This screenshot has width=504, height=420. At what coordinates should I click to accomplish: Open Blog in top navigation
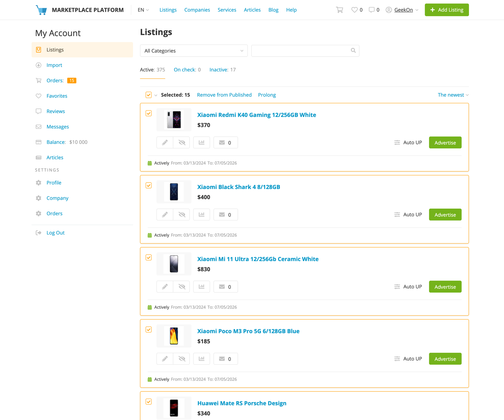pos(273,10)
